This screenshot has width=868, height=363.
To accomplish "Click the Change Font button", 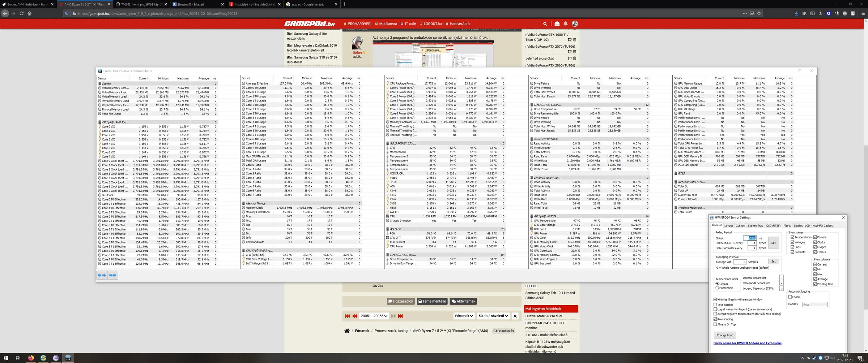I will [725, 335].
